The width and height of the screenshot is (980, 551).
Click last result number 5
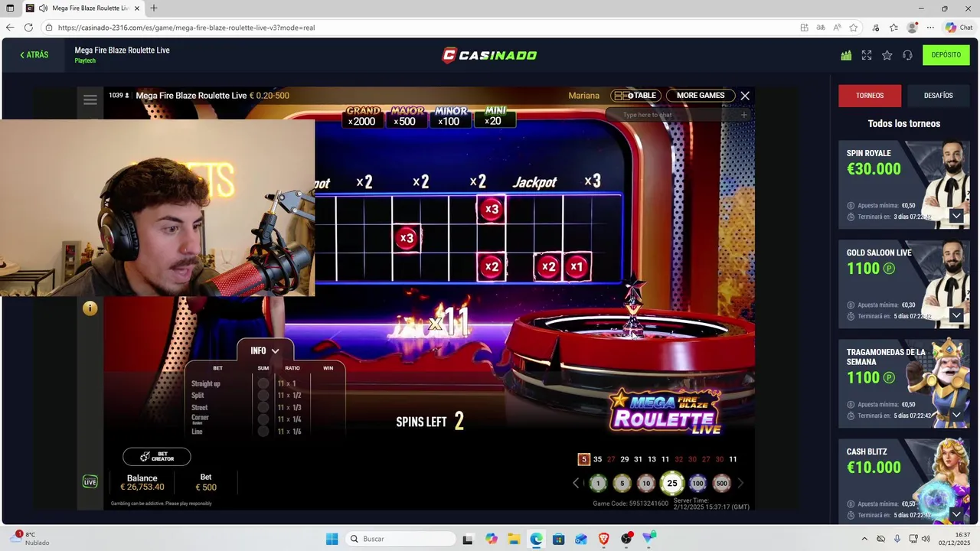coord(584,459)
